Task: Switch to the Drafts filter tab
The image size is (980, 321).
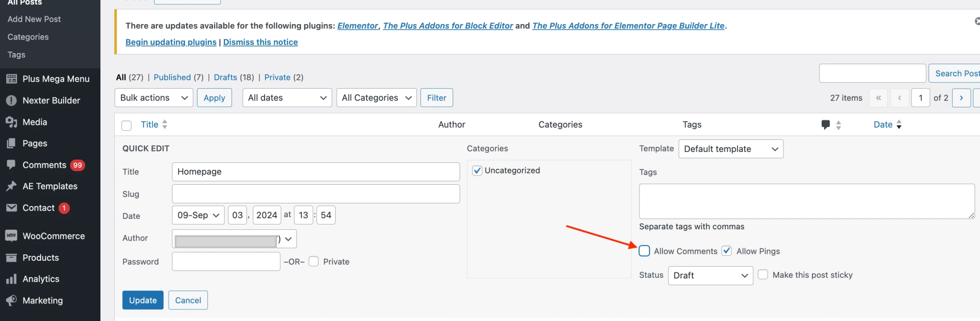Action: (x=225, y=77)
